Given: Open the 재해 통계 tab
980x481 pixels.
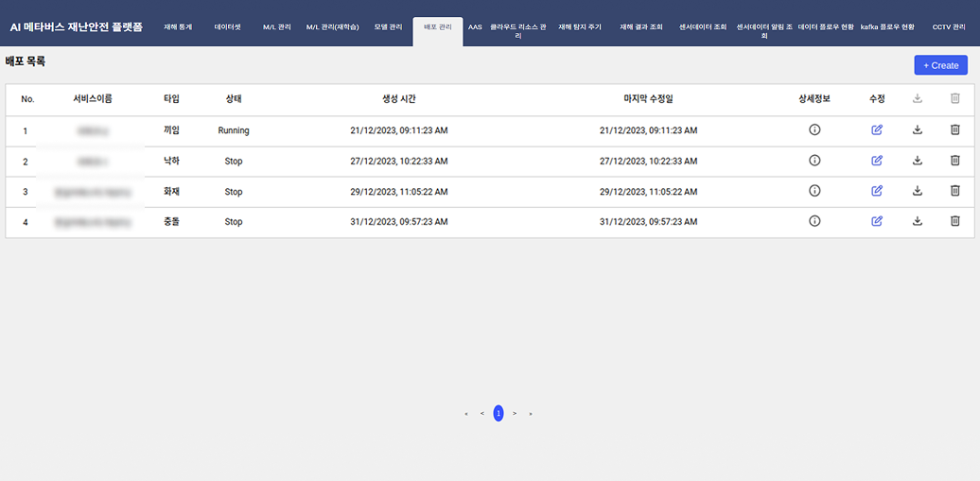Looking at the screenshot, I should click(x=178, y=27).
